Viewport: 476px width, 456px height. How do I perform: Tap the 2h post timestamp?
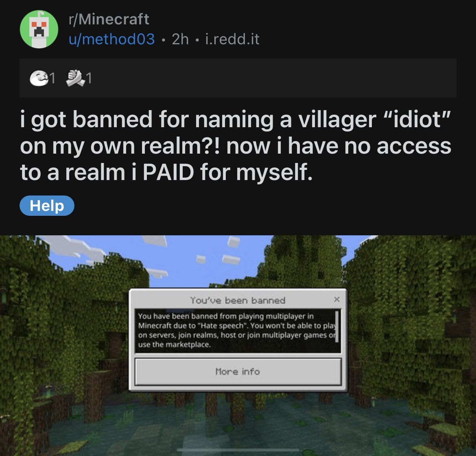click(180, 39)
